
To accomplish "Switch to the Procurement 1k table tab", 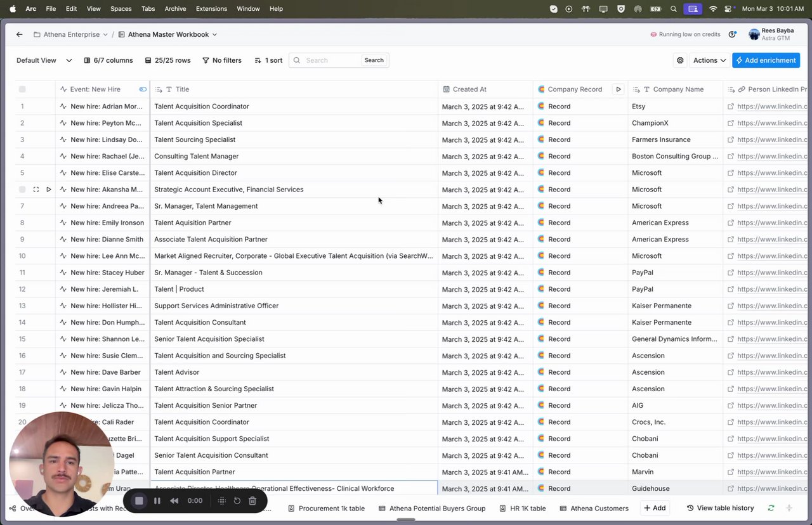I will [326, 508].
